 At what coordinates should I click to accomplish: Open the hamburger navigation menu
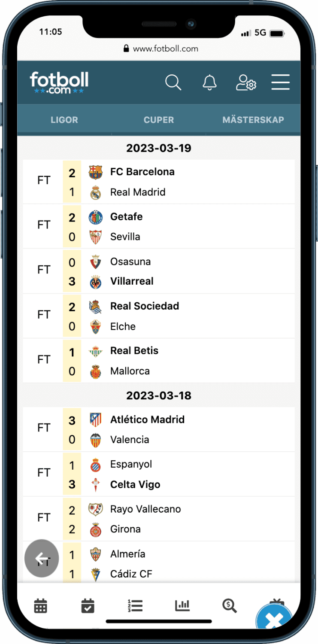coord(280,82)
